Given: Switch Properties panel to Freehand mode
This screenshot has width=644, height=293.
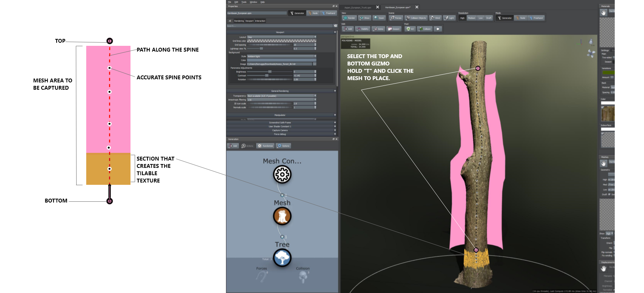Looking at the screenshot, I should (x=329, y=13).
